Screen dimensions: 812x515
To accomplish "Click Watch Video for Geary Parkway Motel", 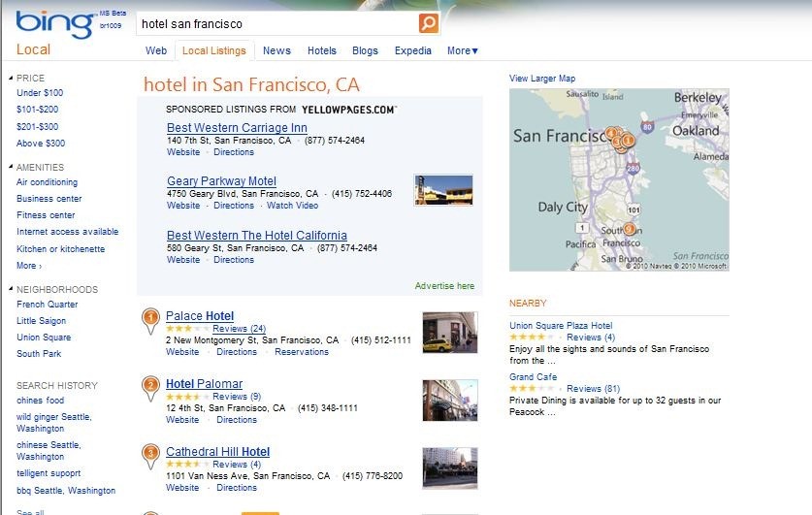I will 293,206.
